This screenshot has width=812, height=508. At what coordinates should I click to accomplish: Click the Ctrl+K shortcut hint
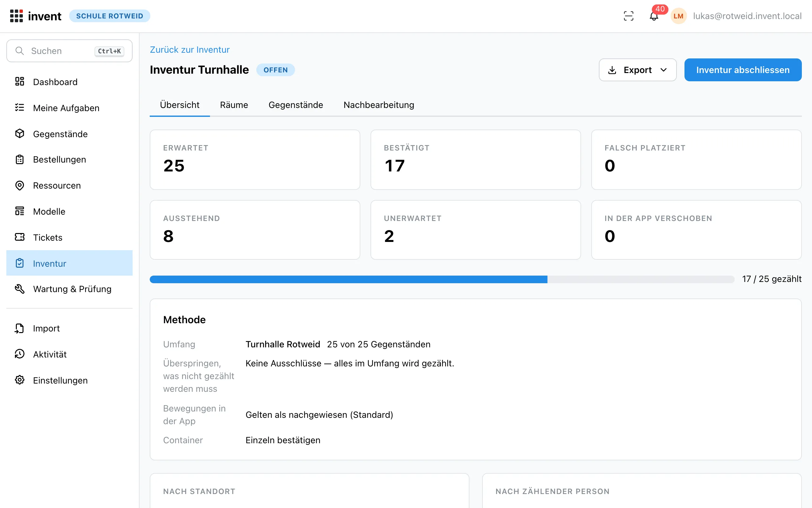[x=109, y=51]
